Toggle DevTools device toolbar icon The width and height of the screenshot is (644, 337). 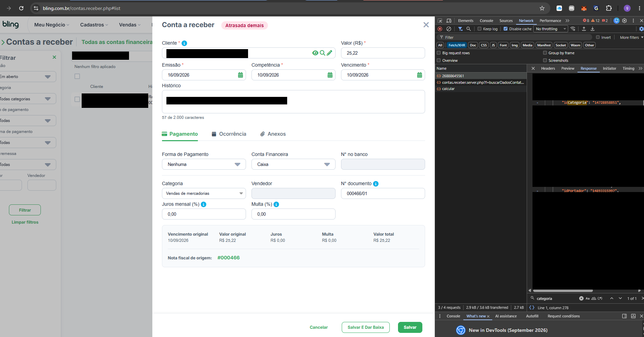point(449,21)
